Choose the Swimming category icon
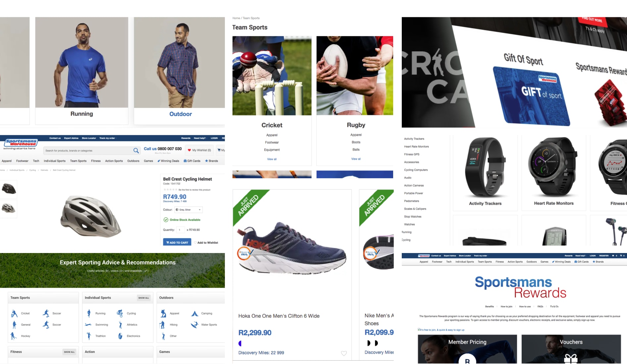Image resolution: width=627 pixels, height=364 pixels. click(88, 325)
